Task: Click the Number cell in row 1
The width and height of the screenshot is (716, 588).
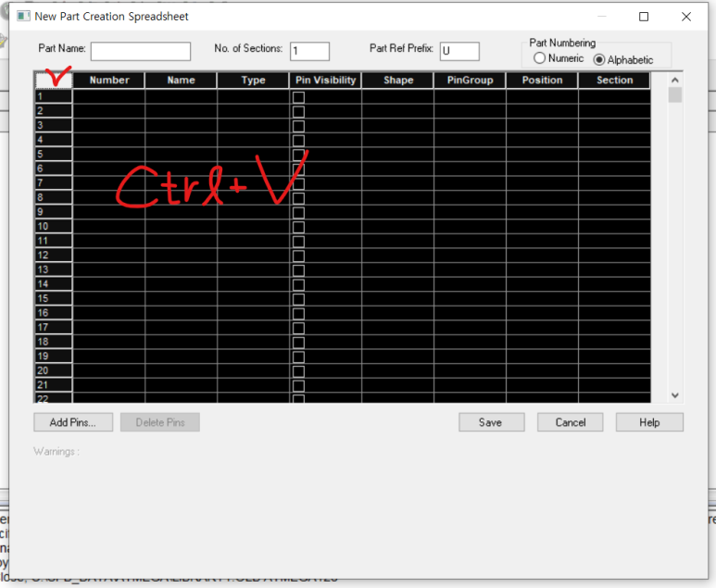Action: pyautogui.click(x=109, y=96)
